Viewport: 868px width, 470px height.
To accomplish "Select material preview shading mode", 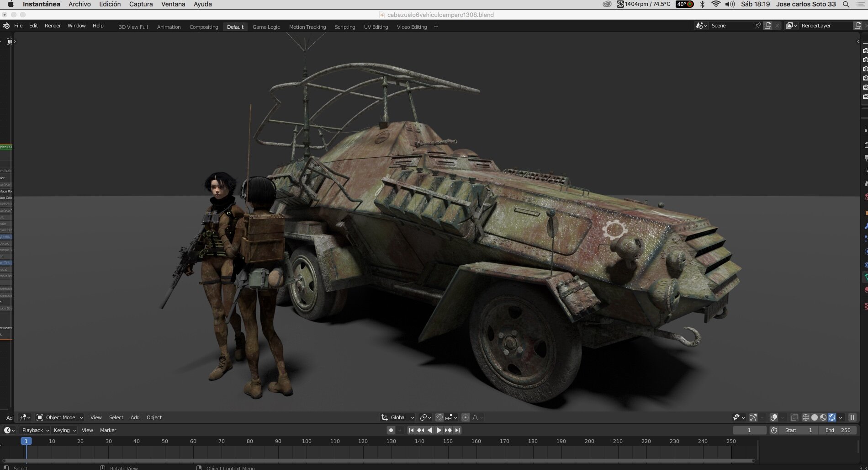I will point(823,417).
